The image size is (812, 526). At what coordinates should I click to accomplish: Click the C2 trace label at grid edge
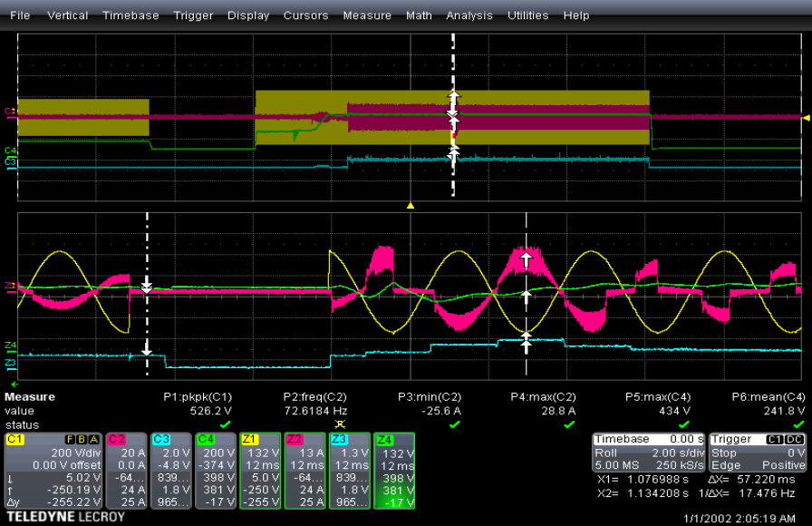10,112
